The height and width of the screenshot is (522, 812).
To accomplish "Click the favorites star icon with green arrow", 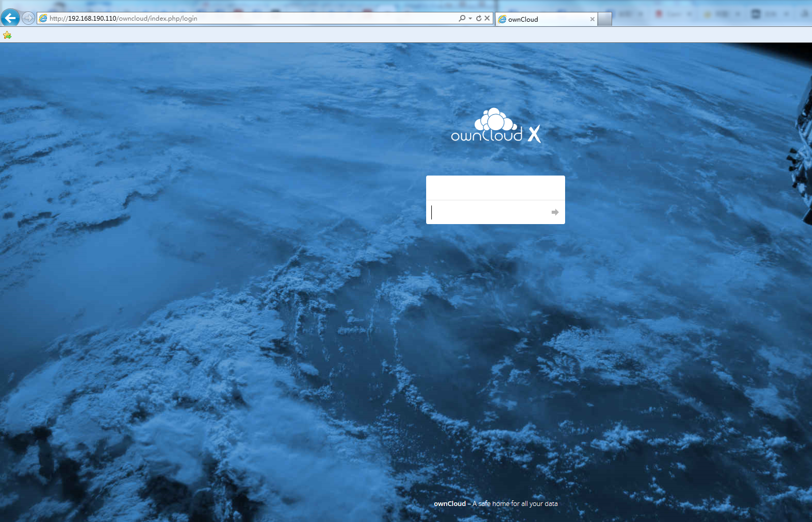I will click(7, 35).
